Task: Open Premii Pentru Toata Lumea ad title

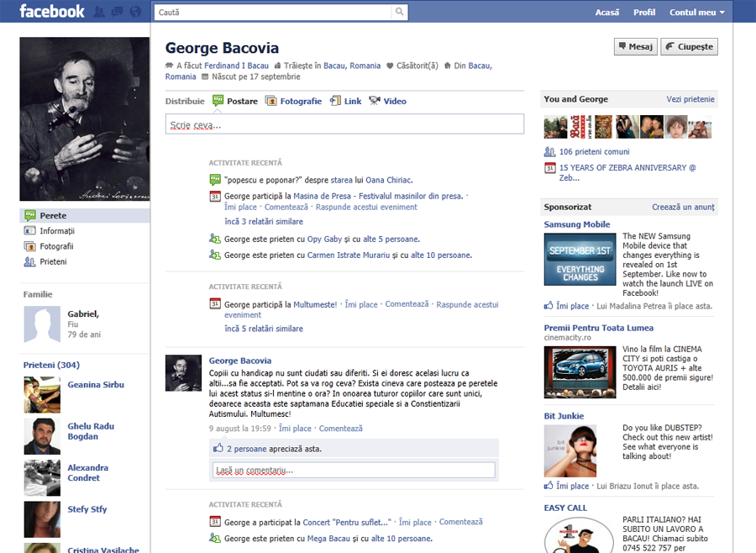Action: click(598, 328)
